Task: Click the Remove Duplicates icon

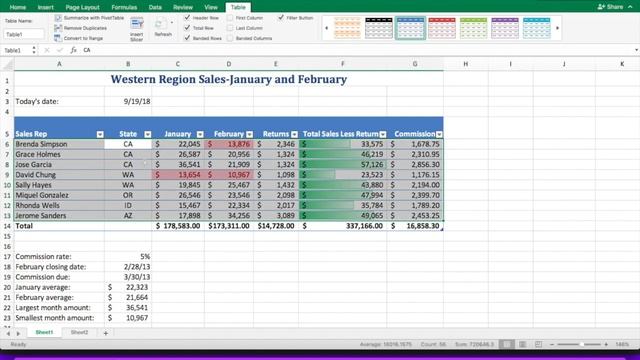Action: click(x=58, y=28)
